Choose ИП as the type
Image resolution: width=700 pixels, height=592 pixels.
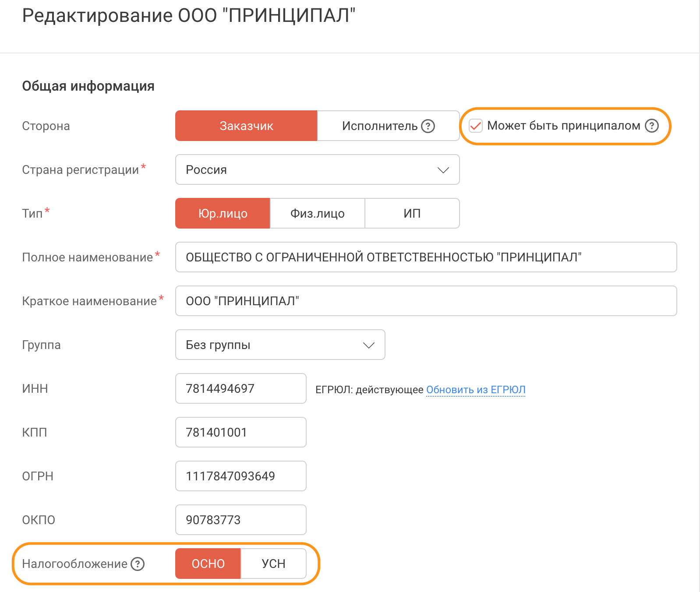(x=412, y=213)
